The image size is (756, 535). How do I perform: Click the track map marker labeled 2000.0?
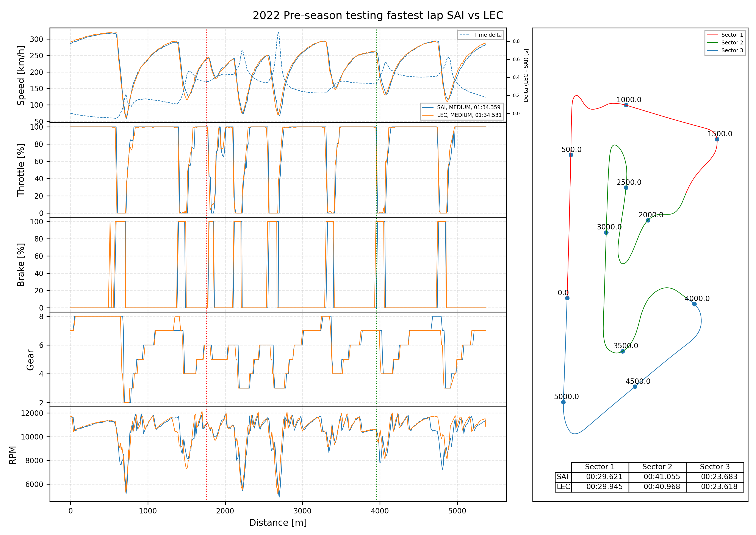tap(648, 220)
